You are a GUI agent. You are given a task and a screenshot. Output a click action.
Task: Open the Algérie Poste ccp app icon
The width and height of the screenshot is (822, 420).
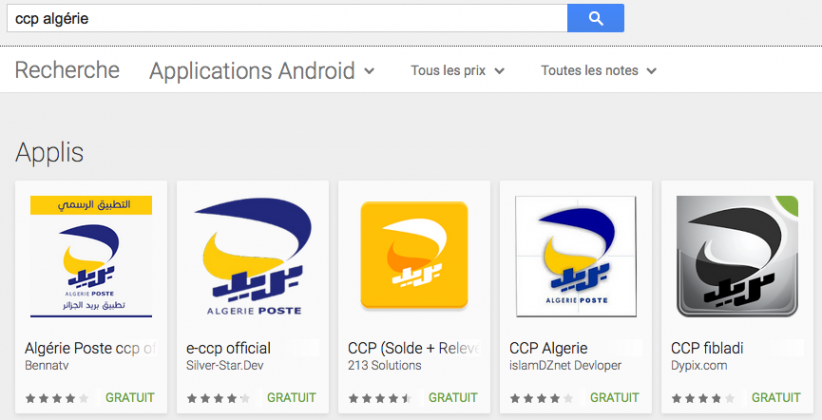click(x=91, y=256)
